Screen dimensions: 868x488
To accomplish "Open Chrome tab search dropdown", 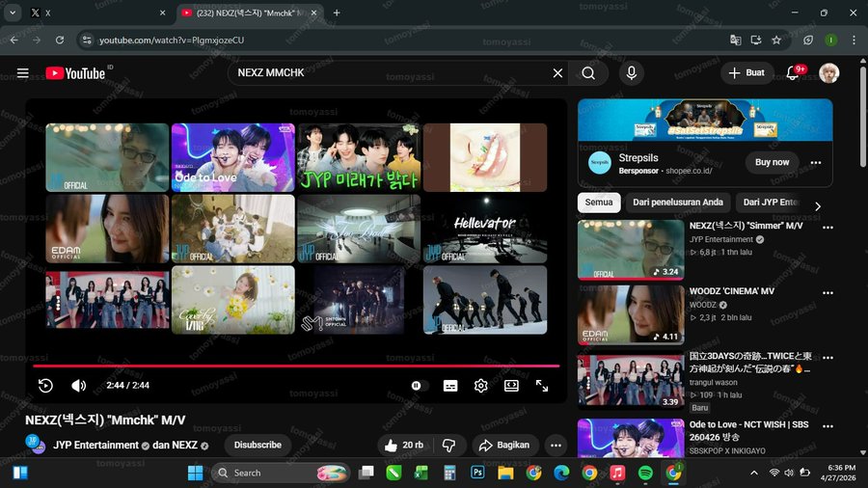I will click(13, 13).
